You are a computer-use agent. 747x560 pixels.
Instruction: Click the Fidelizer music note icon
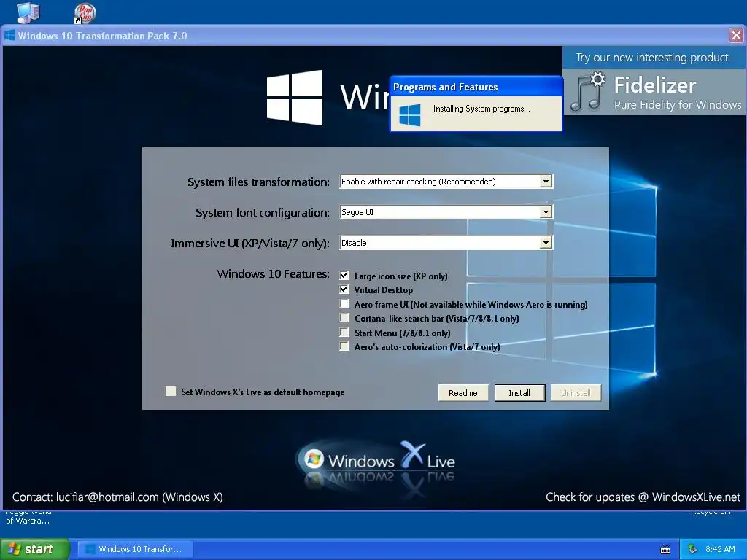click(x=587, y=91)
